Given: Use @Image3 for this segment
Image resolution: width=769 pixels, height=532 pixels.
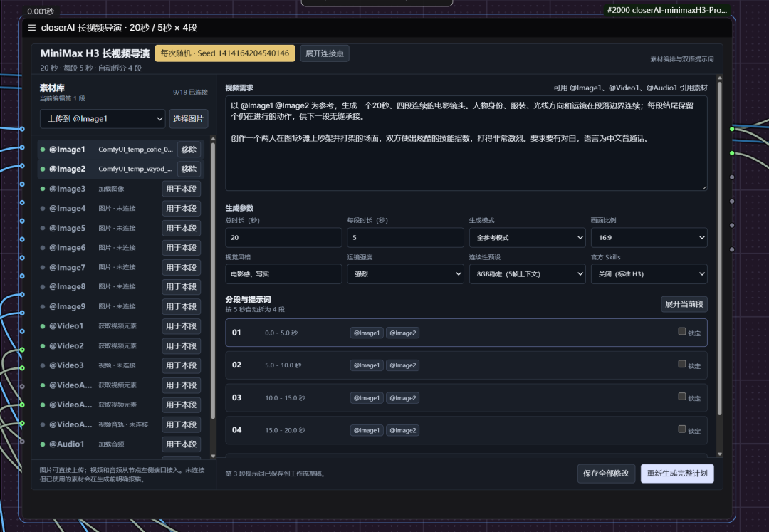Looking at the screenshot, I should pyautogui.click(x=181, y=189).
